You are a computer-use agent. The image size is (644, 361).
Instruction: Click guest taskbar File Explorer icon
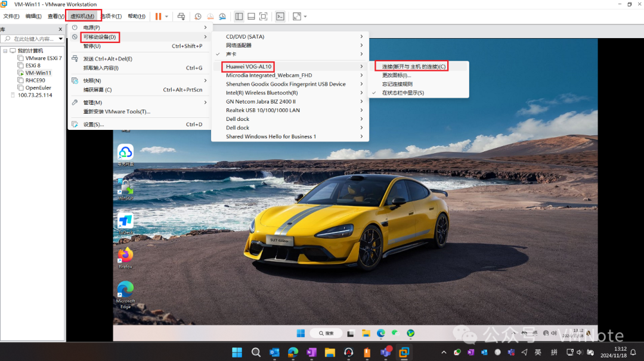(x=366, y=333)
